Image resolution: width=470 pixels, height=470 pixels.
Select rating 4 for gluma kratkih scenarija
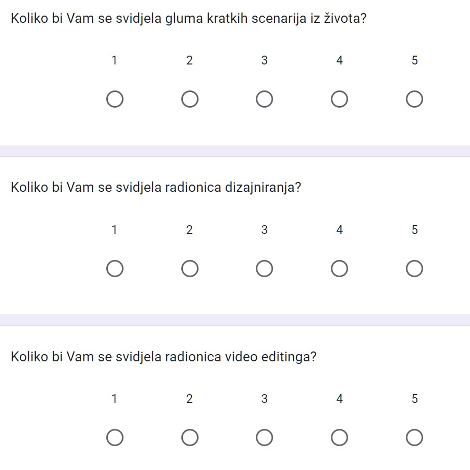[339, 99]
